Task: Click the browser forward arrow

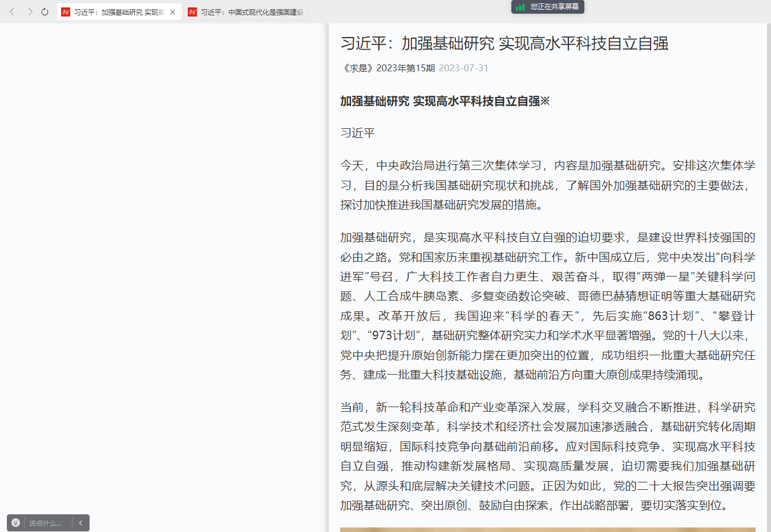Action: click(x=30, y=12)
